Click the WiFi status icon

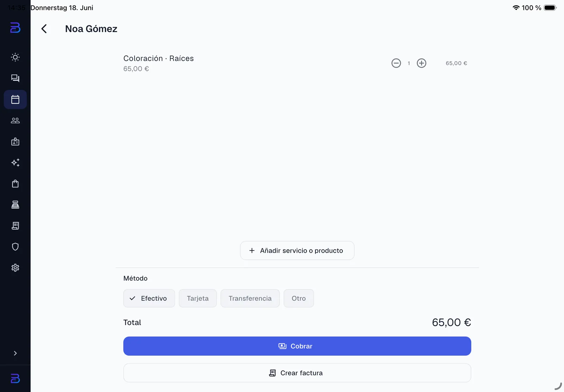(516, 8)
